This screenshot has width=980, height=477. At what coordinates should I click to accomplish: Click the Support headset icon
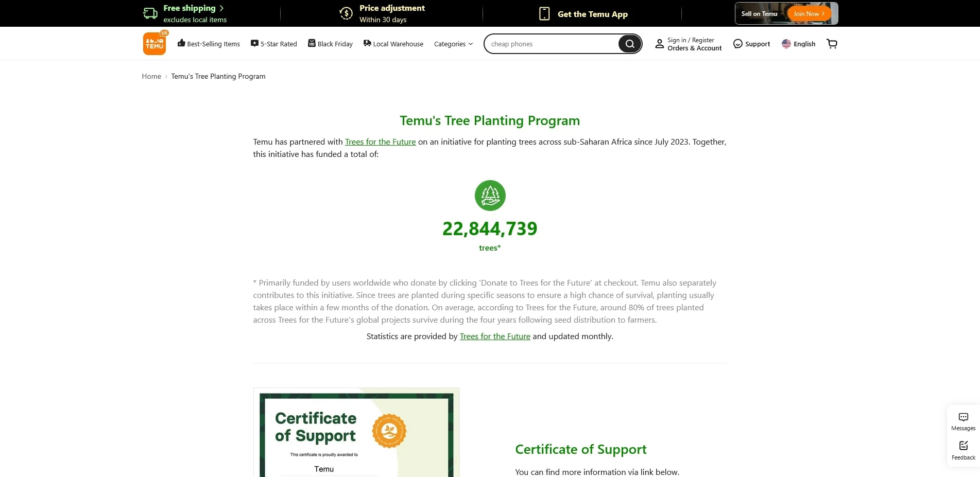(x=738, y=44)
